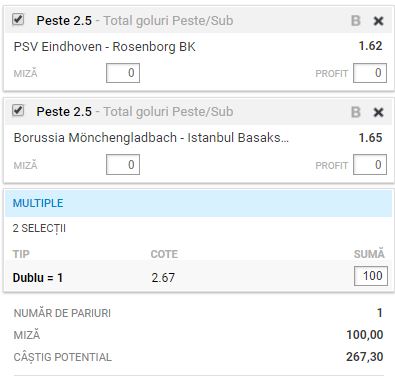The height and width of the screenshot is (376, 395).
Task: Click the PROFIT field for Borussia Mönchengladbach
Action: [x=370, y=164]
